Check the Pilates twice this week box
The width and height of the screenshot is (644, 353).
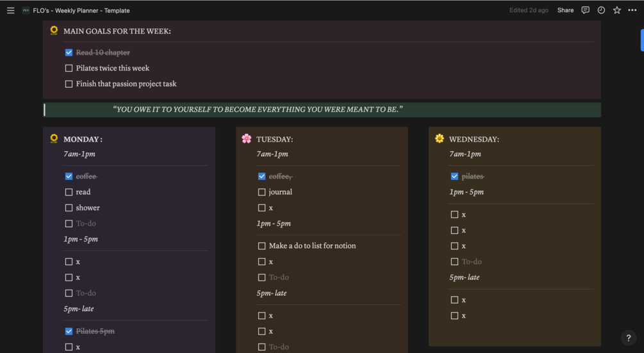[69, 68]
